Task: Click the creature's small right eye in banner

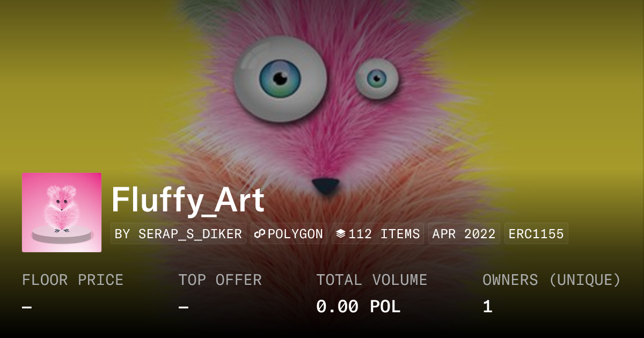Action: [377, 79]
